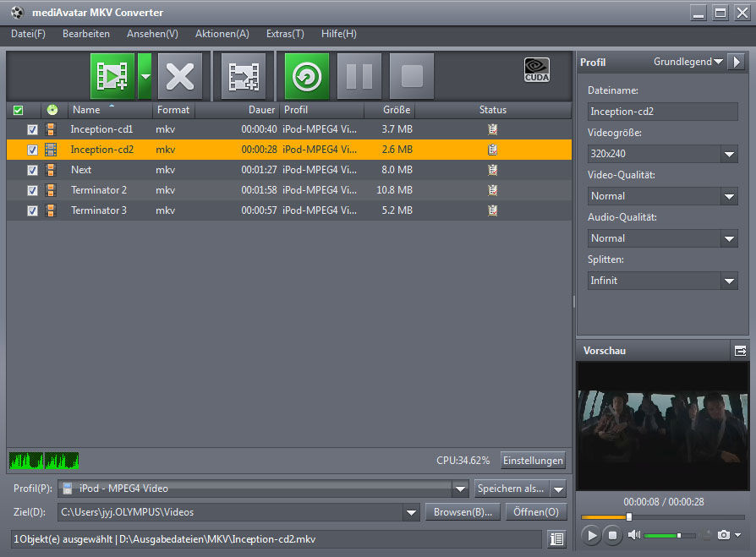Open the Profil(P) iPod MPEG4 dropdown
Image resolution: width=756 pixels, height=557 pixels.
coord(460,489)
